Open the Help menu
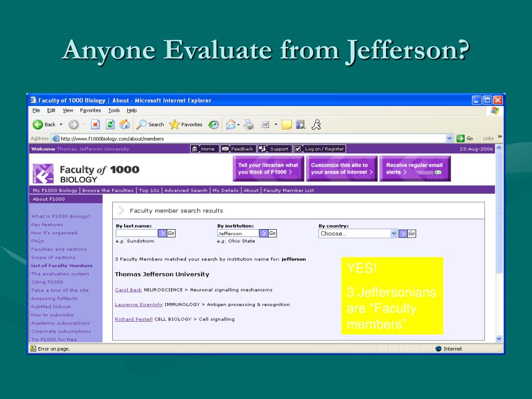This screenshot has height=399, width=532. [x=131, y=110]
